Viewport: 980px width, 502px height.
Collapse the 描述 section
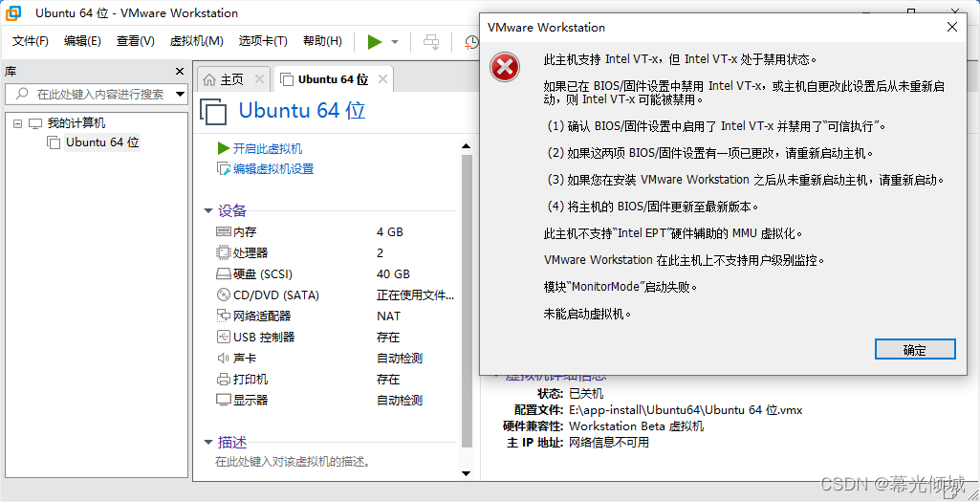tap(208, 443)
